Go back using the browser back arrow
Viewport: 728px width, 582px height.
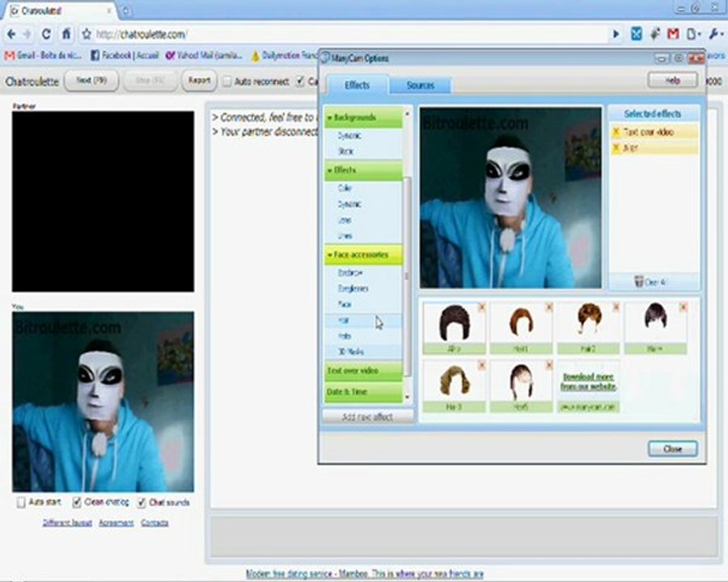coord(11,34)
